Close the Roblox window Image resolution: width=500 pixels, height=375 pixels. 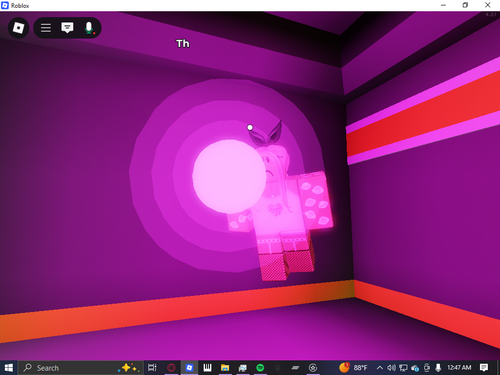(488, 5)
